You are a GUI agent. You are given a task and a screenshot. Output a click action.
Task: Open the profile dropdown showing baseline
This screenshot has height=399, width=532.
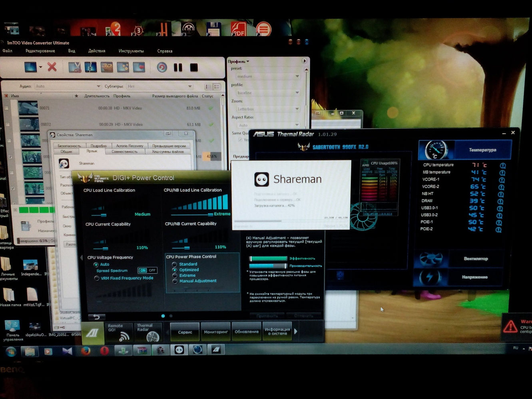click(x=268, y=92)
